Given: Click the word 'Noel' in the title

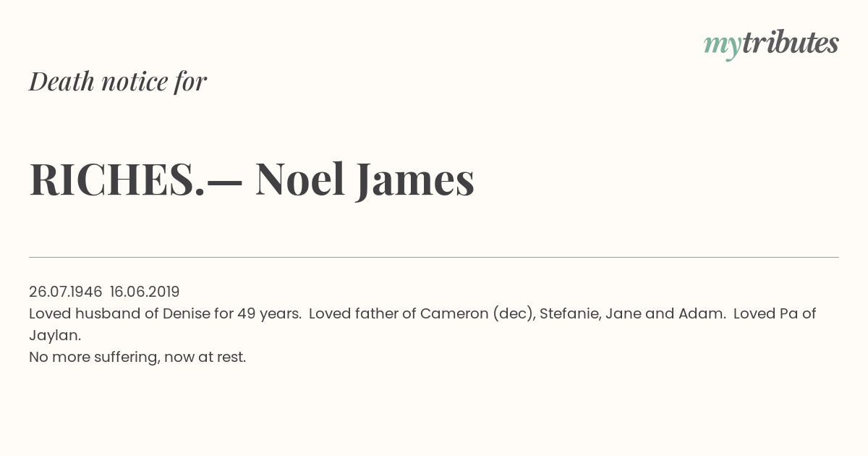Looking at the screenshot, I should pos(299,180).
